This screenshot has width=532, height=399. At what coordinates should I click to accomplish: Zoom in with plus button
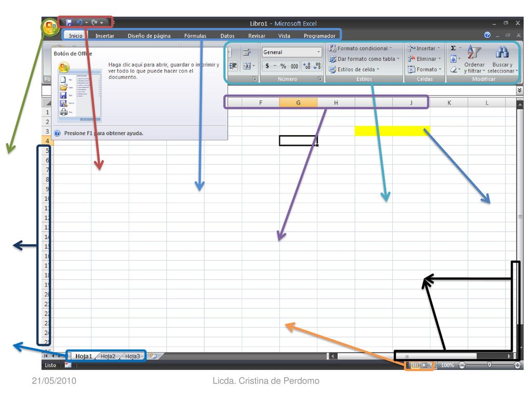point(517,365)
